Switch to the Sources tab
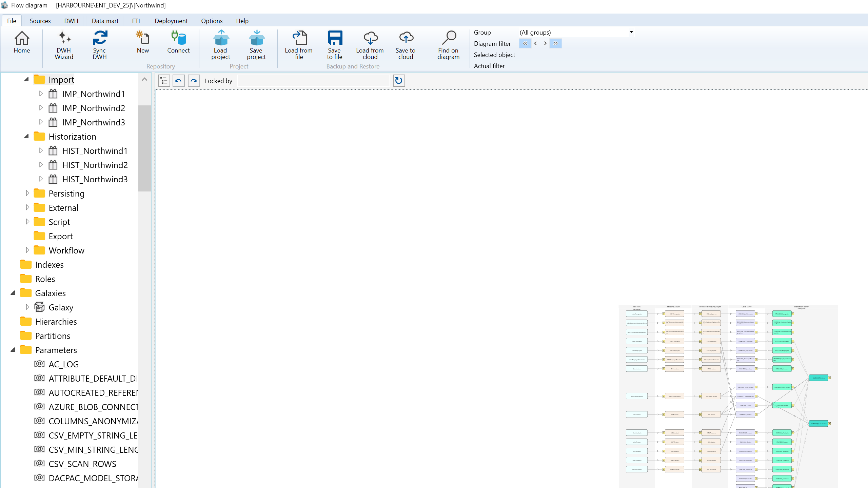The width and height of the screenshot is (868, 488). (x=40, y=21)
